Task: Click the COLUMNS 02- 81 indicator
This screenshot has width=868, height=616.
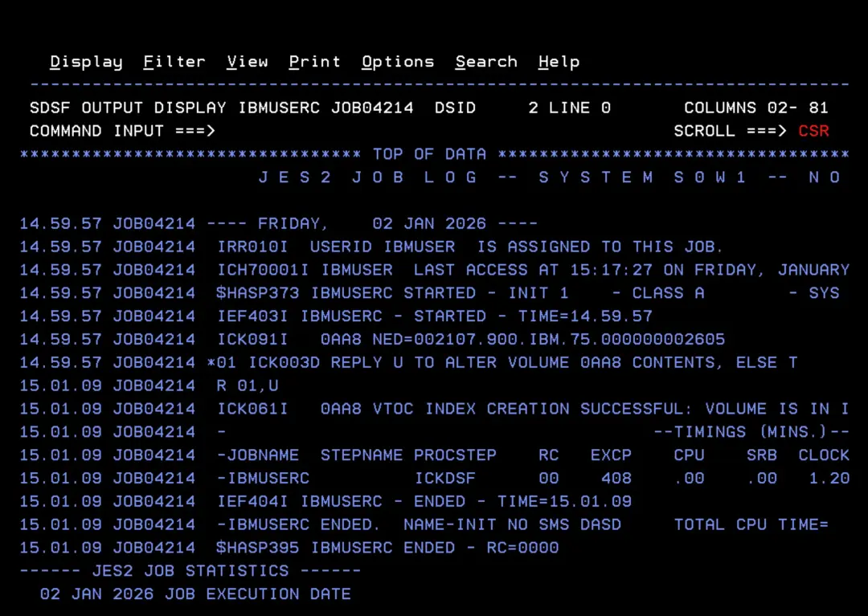Action: pos(756,108)
